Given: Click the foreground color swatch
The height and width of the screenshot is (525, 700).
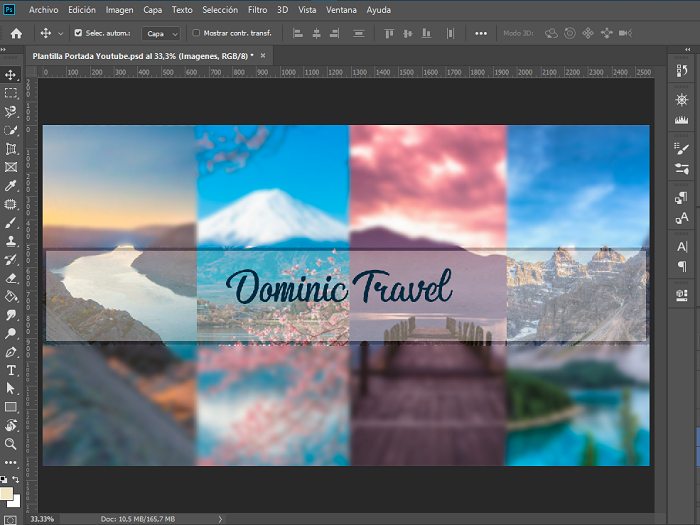Looking at the screenshot, I should click(6, 493).
